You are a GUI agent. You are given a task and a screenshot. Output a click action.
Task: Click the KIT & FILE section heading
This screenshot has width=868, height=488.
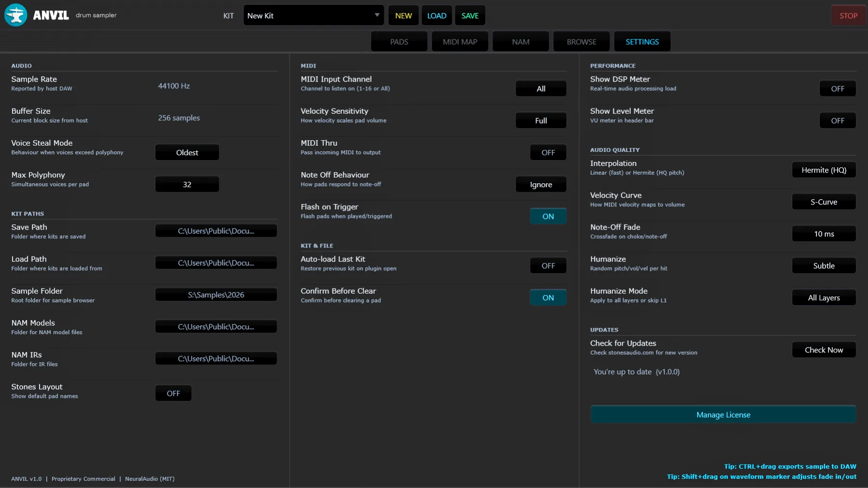coord(317,245)
